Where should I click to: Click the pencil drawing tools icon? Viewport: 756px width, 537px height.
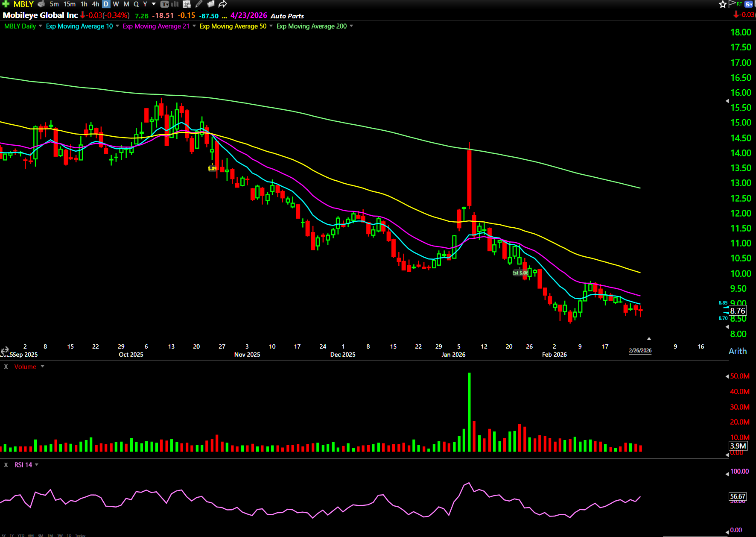(199, 4)
